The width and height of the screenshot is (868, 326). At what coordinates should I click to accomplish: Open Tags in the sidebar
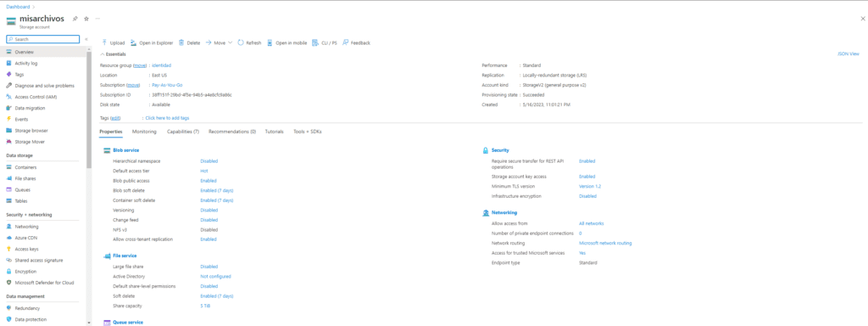19,75
